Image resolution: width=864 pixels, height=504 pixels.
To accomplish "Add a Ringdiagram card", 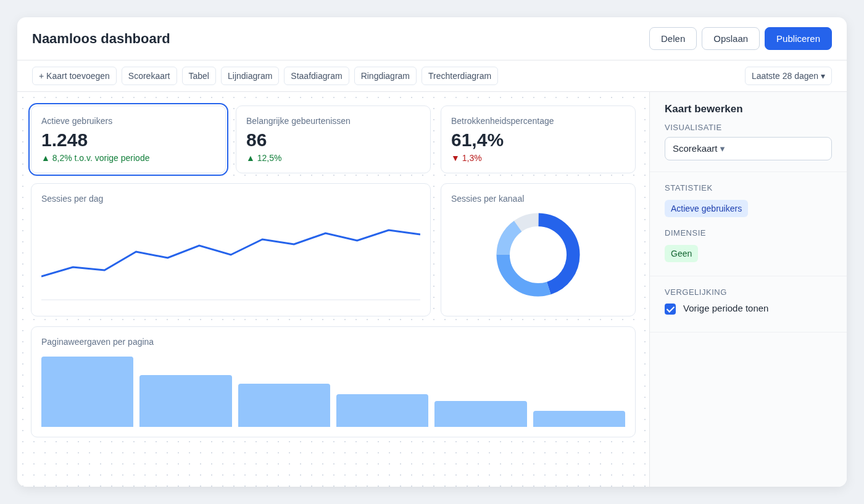I will (385, 76).
